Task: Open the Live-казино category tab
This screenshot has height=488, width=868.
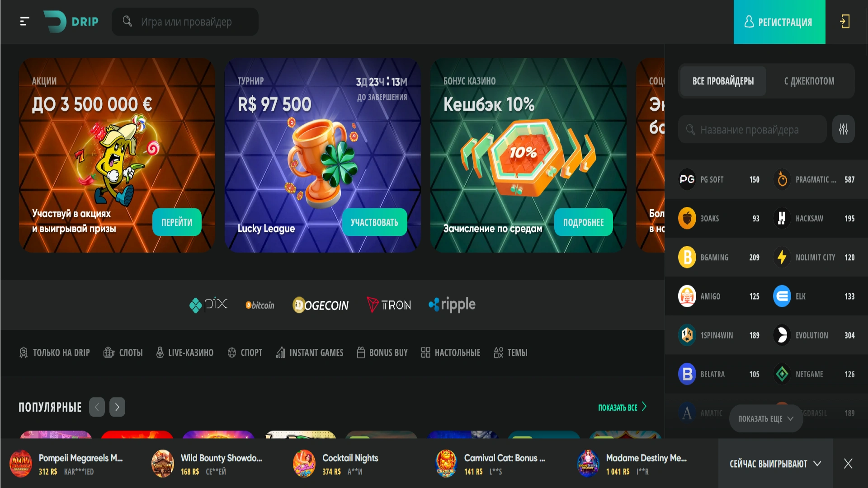Action: tap(184, 352)
